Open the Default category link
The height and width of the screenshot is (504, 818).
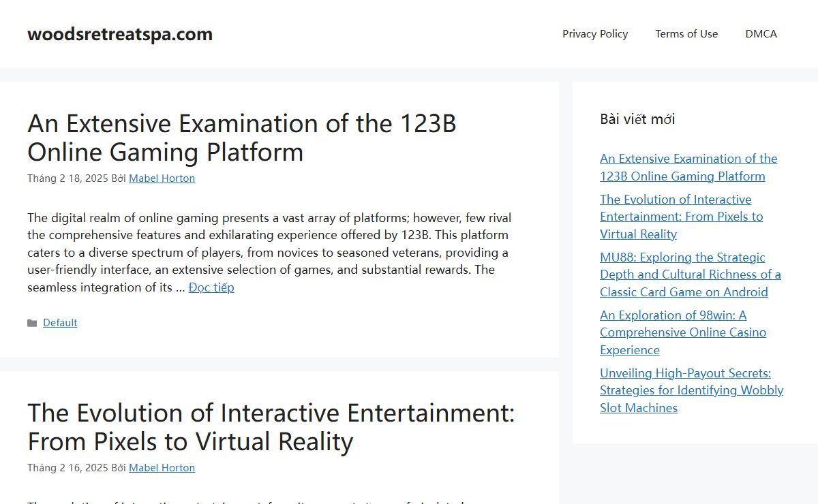(x=60, y=323)
